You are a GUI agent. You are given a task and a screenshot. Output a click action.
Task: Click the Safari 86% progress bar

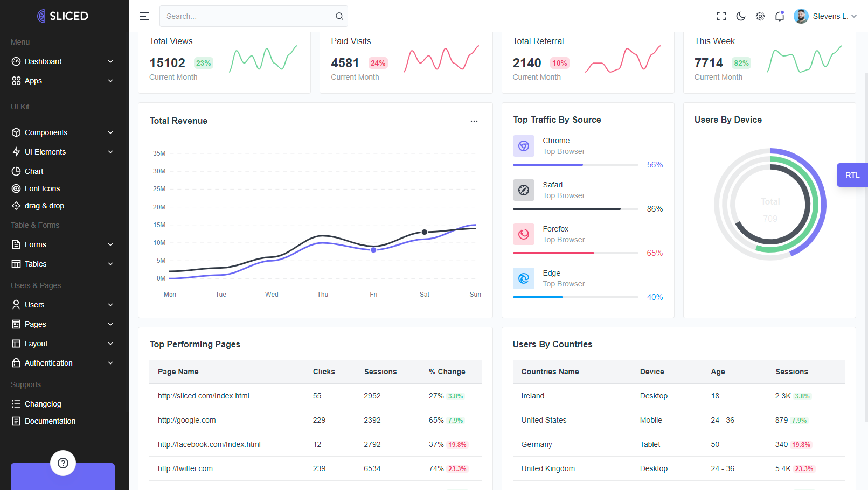pyautogui.click(x=575, y=209)
